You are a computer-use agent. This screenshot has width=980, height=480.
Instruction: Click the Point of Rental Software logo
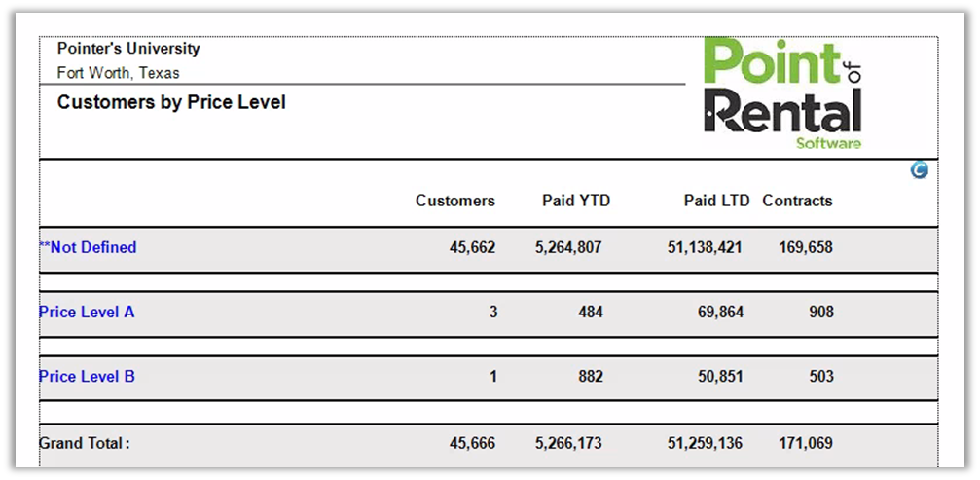coord(782,94)
